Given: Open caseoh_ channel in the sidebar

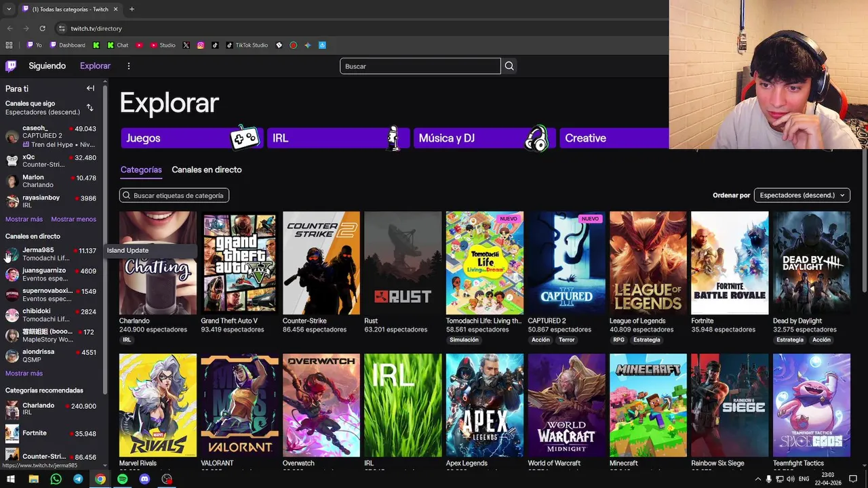Looking at the screenshot, I should click(x=52, y=136).
